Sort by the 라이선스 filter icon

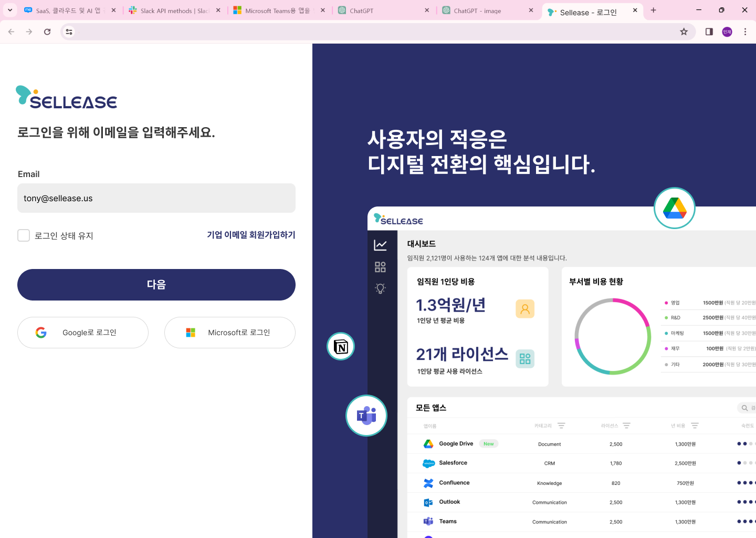626,426
